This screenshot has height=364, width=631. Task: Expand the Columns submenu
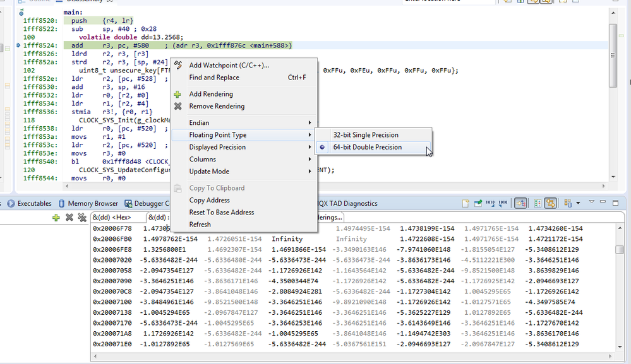(244, 159)
